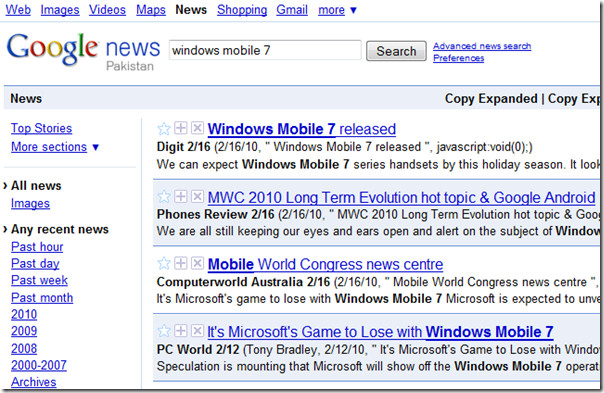
Task: Click X icon beside 'MWC 2010 Long Term Evolution'
Action: (x=197, y=196)
